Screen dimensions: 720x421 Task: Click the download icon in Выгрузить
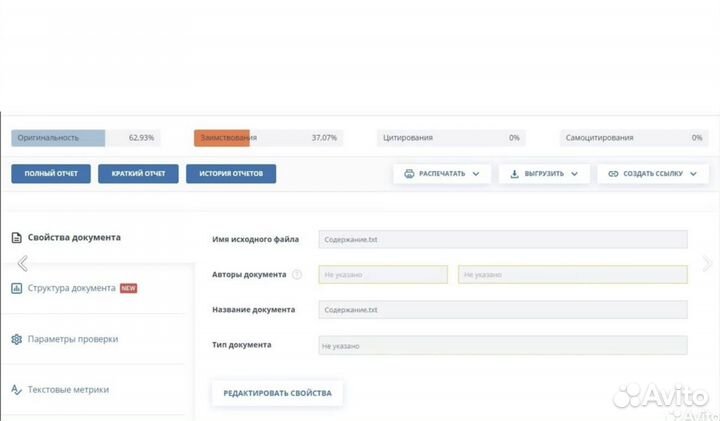pos(514,174)
